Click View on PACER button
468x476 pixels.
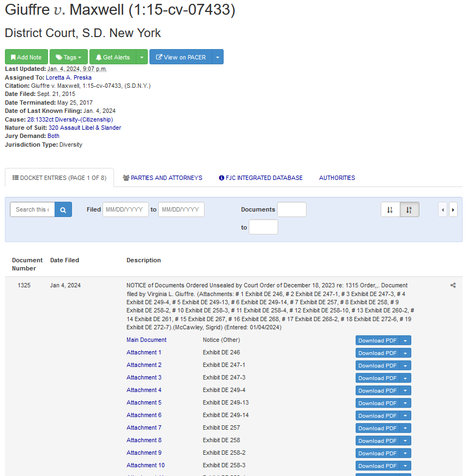[x=181, y=57]
